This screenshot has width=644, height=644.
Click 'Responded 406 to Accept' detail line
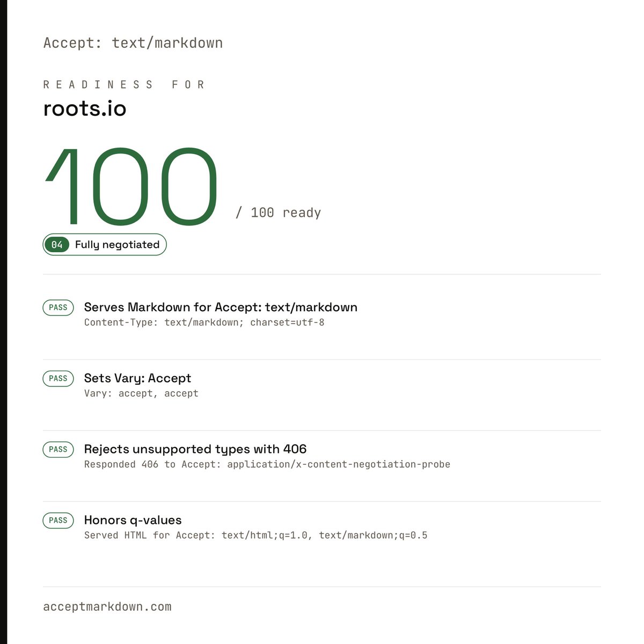pos(267,464)
